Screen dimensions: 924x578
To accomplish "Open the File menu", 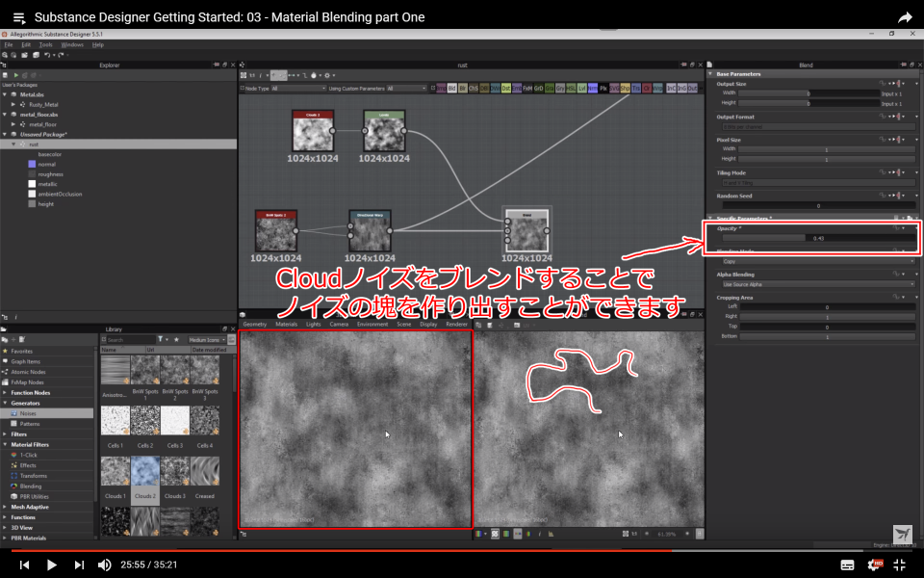I will click(9, 45).
